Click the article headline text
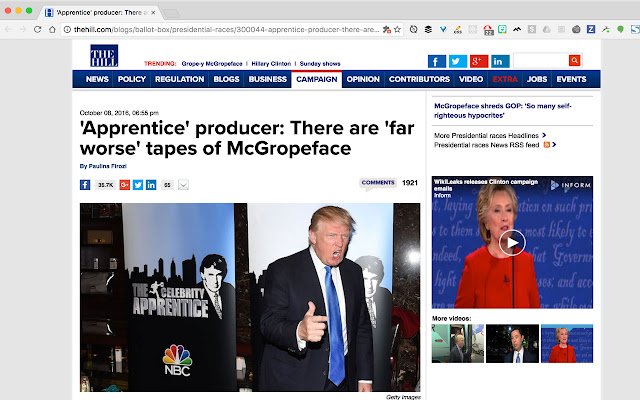The image size is (640, 400). click(247, 138)
